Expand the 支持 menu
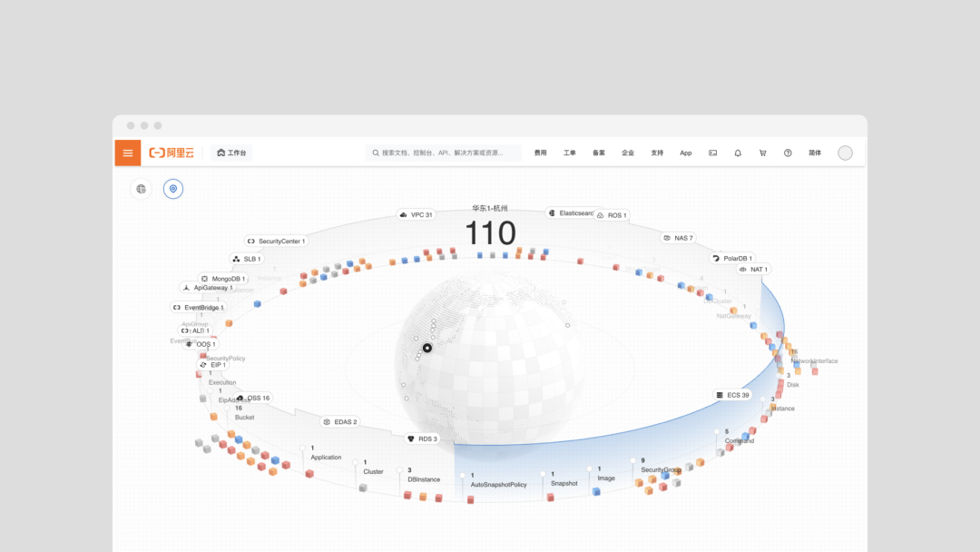This screenshot has height=552, width=980. point(657,153)
